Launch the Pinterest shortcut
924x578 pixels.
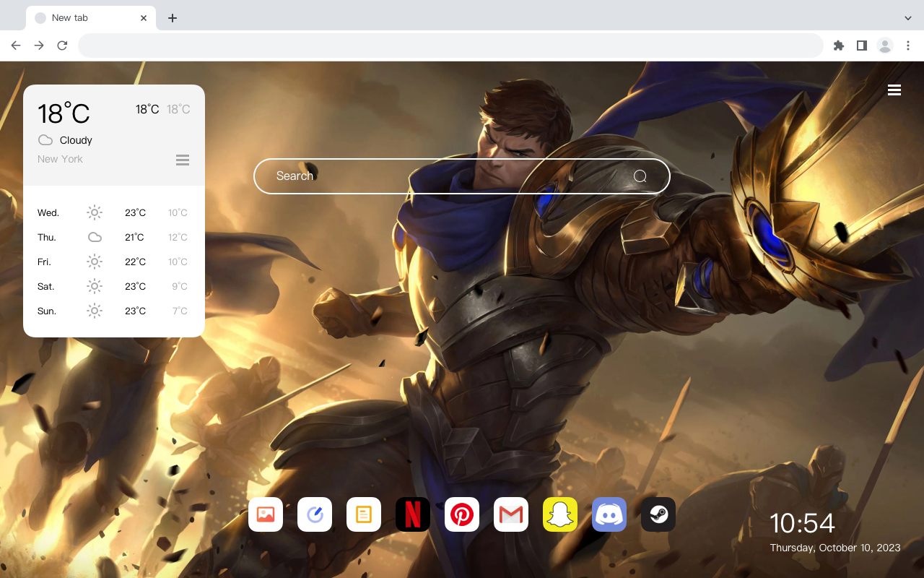pos(462,514)
